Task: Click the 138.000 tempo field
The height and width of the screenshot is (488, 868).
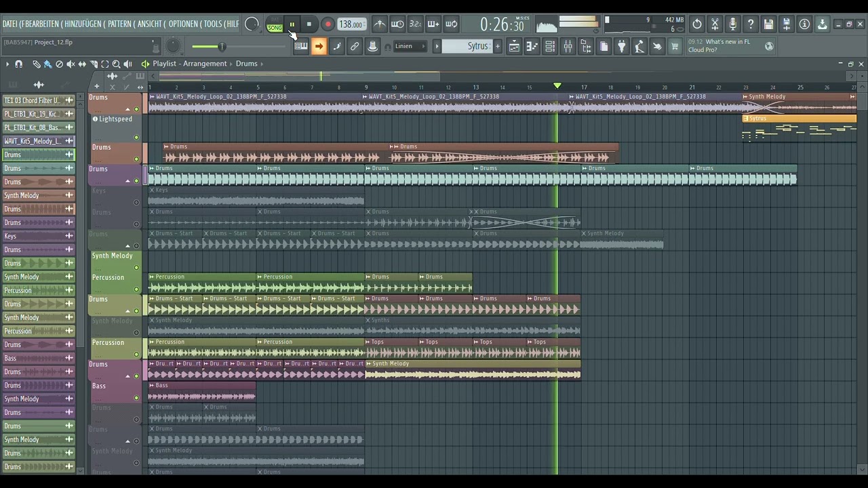Action: 351,24
